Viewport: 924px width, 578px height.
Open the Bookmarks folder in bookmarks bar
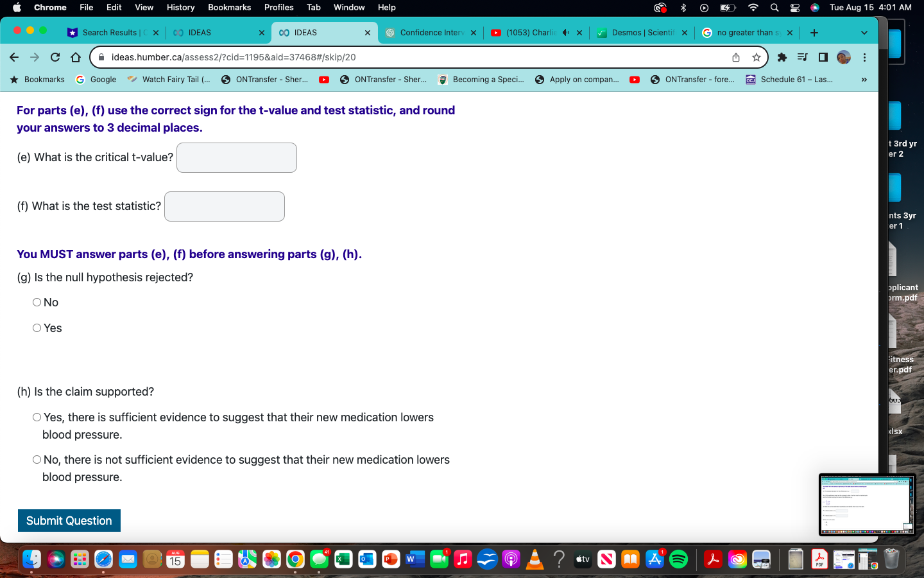tap(37, 80)
